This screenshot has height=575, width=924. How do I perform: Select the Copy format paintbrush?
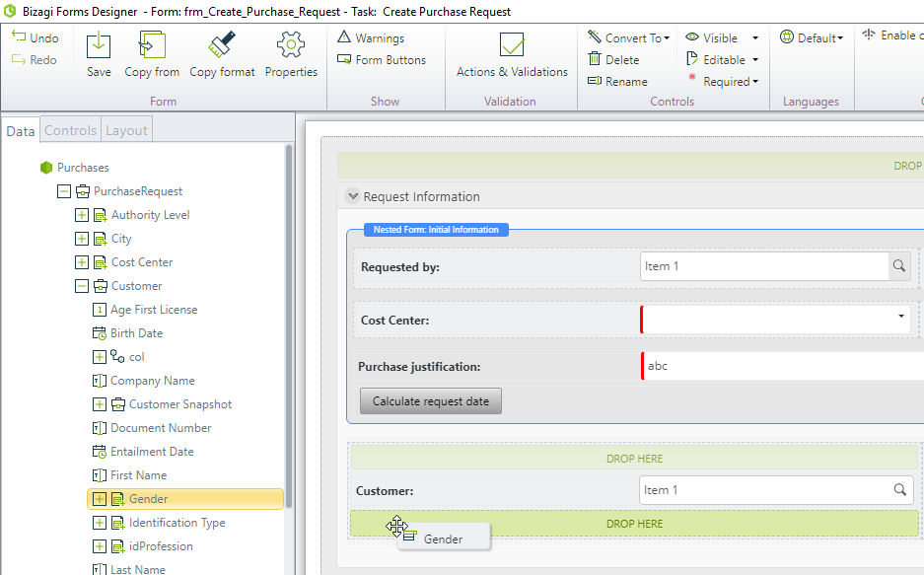coord(222,54)
